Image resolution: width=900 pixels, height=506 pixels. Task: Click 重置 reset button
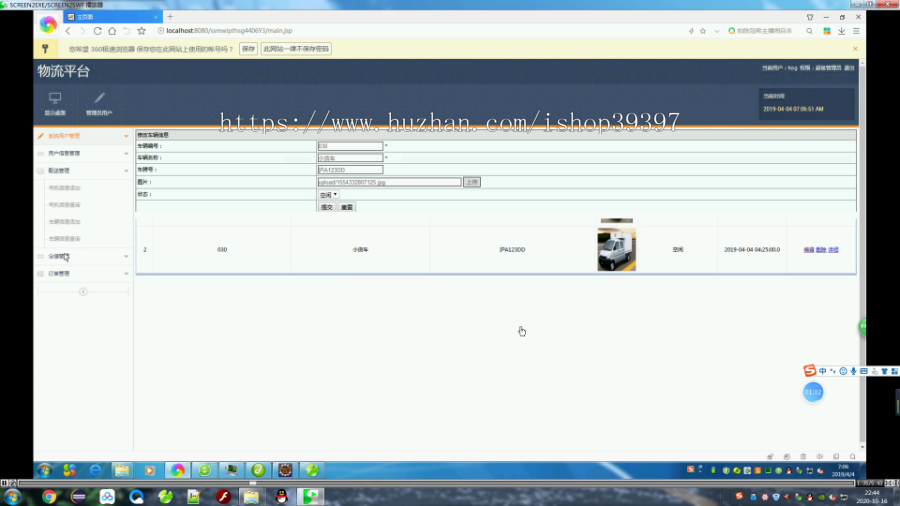(347, 207)
